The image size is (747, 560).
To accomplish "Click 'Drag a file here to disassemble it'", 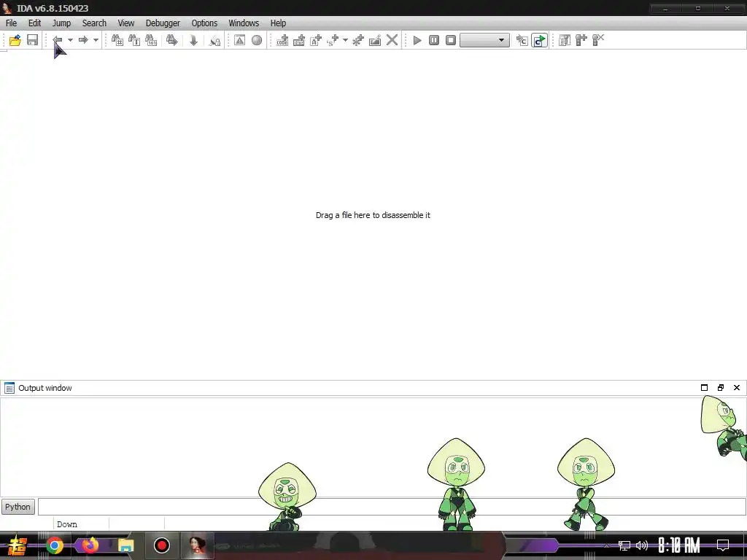I will pyautogui.click(x=373, y=215).
